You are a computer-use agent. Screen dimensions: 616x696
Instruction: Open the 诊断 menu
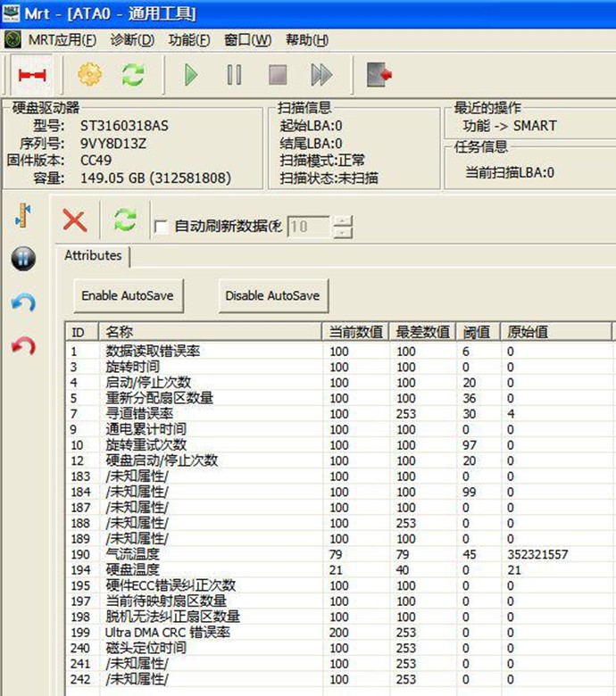132,40
